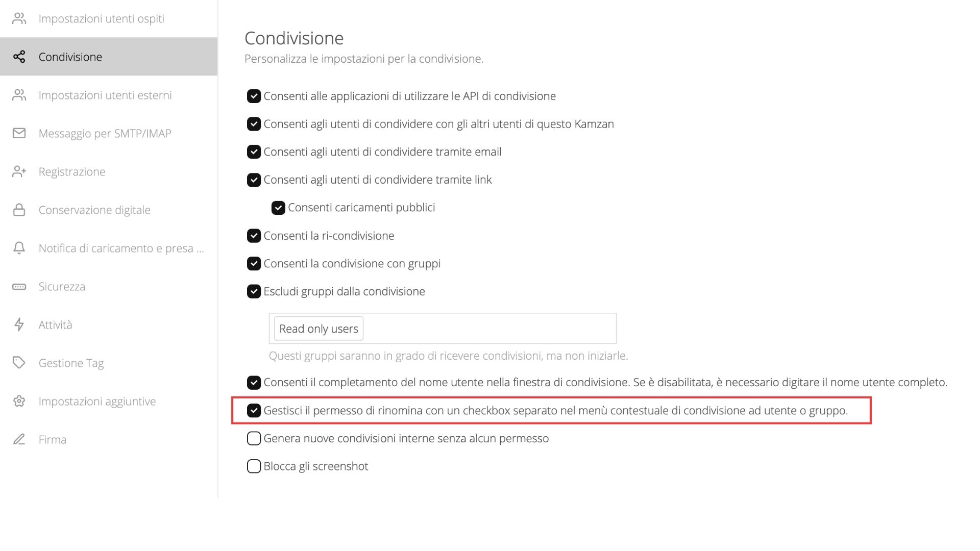
Task: Uncheck Consenti caricamenti pubblici
Action: click(278, 208)
